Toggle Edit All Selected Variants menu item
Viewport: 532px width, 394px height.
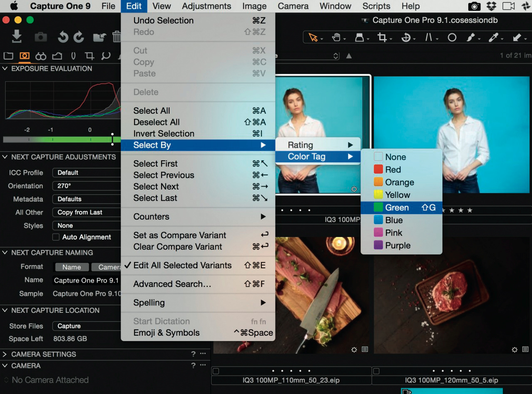pos(182,265)
